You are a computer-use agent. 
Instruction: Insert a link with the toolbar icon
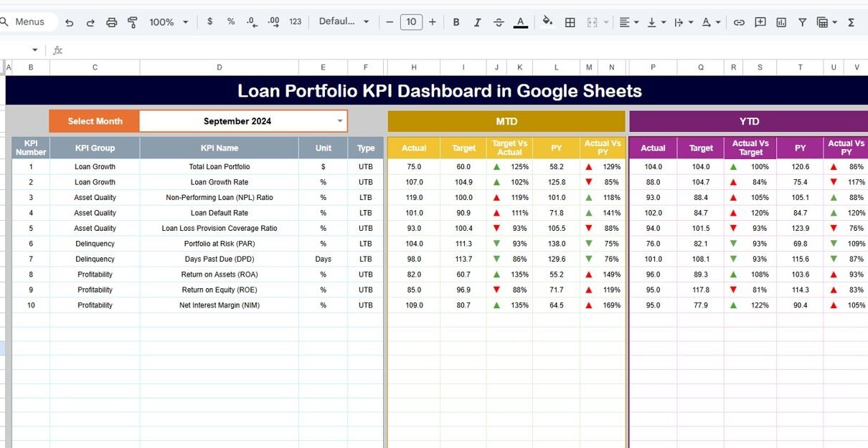[739, 22]
